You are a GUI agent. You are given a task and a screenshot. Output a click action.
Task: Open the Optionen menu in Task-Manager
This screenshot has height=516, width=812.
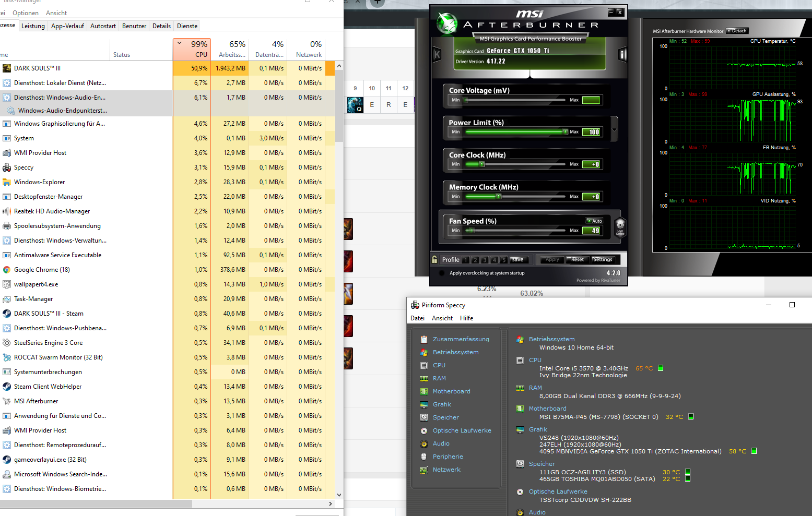pos(26,13)
